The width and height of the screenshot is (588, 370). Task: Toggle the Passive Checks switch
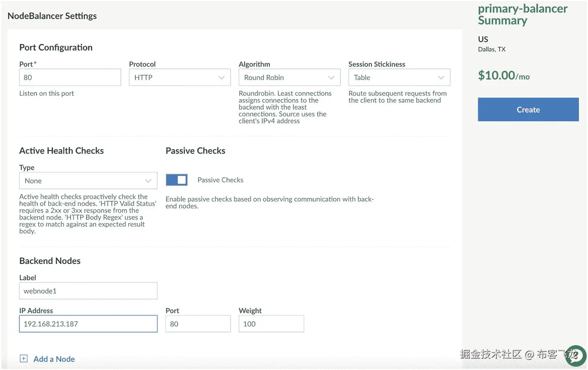pyautogui.click(x=177, y=180)
